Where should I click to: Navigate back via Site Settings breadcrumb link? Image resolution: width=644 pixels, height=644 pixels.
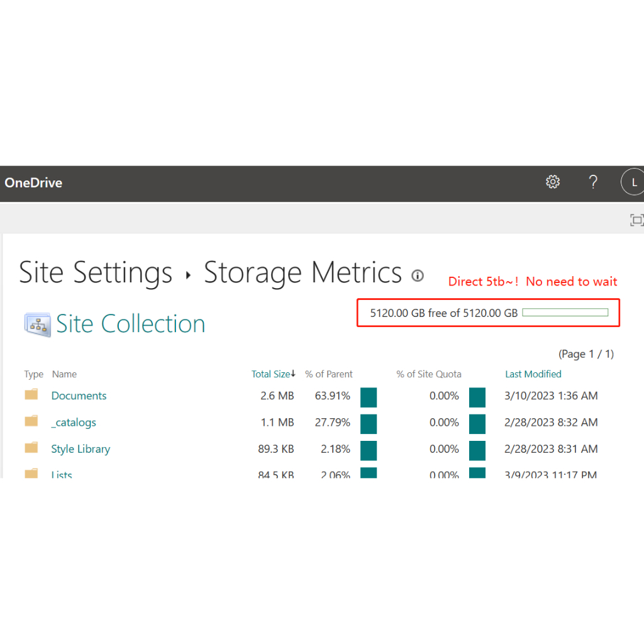tap(95, 272)
